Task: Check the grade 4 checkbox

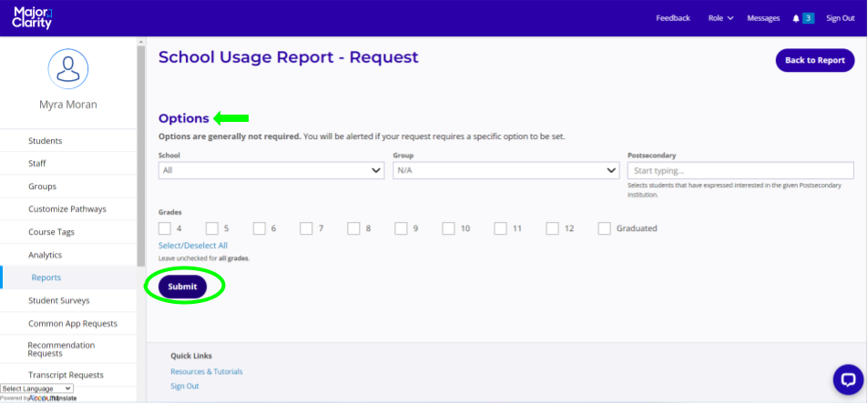Action: (165, 228)
